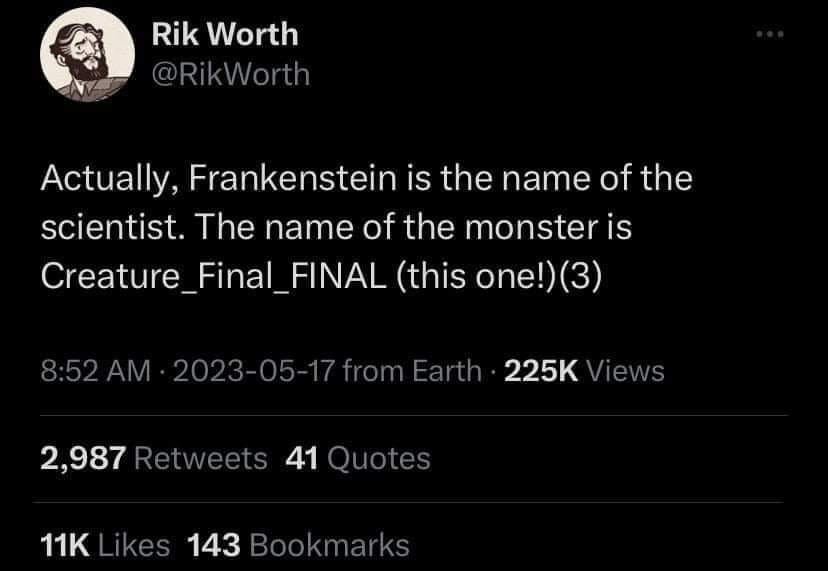Click Rik Worth's profile avatar
Screen dimensions: 828x571
point(87,54)
